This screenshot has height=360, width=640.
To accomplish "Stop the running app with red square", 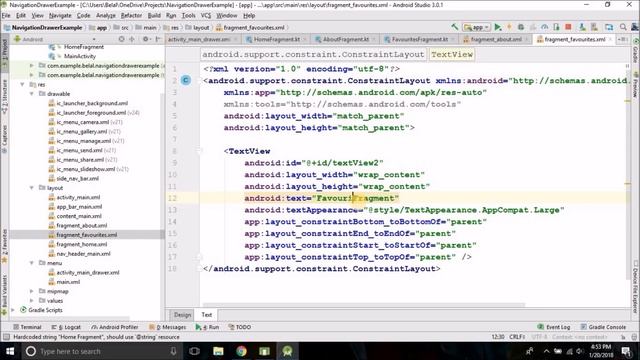I will (568, 27).
